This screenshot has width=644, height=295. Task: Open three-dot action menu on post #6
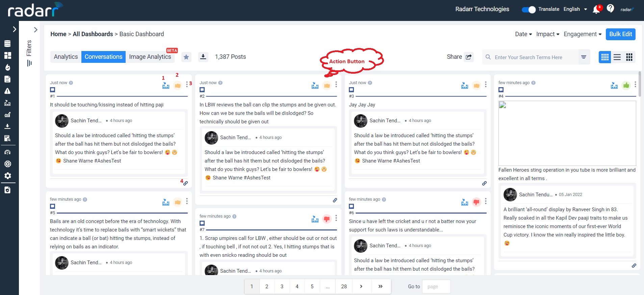tap(486, 201)
